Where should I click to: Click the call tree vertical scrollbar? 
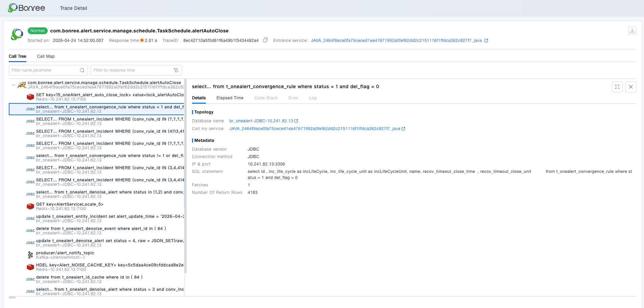tap(186, 176)
